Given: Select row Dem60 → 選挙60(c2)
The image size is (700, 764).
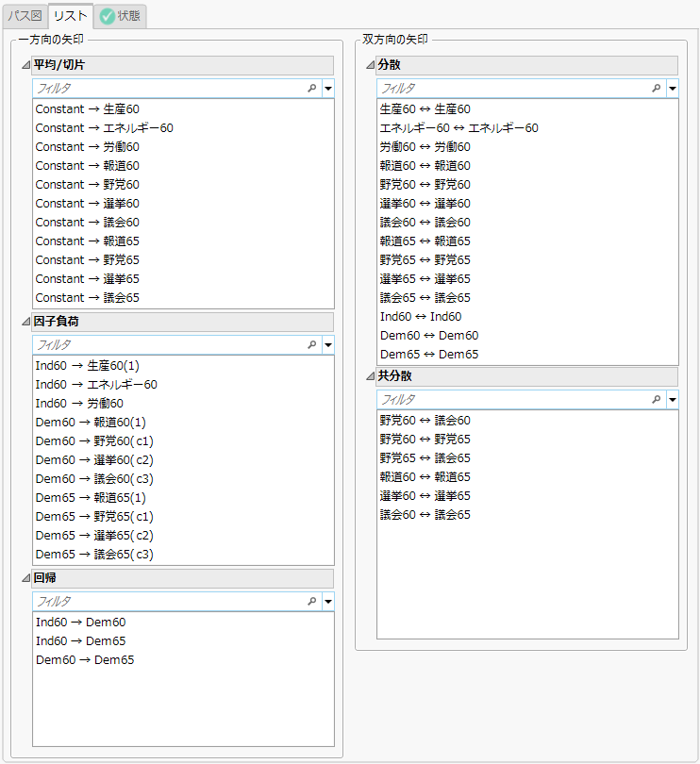Looking at the screenshot, I should coord(183,460).
